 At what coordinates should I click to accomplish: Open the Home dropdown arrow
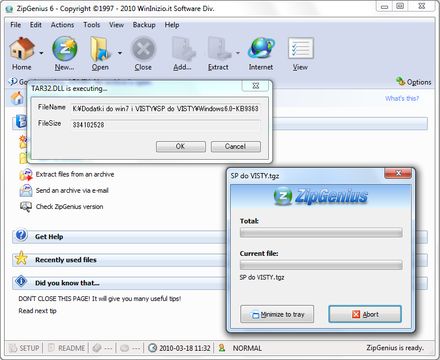point(41,53)
